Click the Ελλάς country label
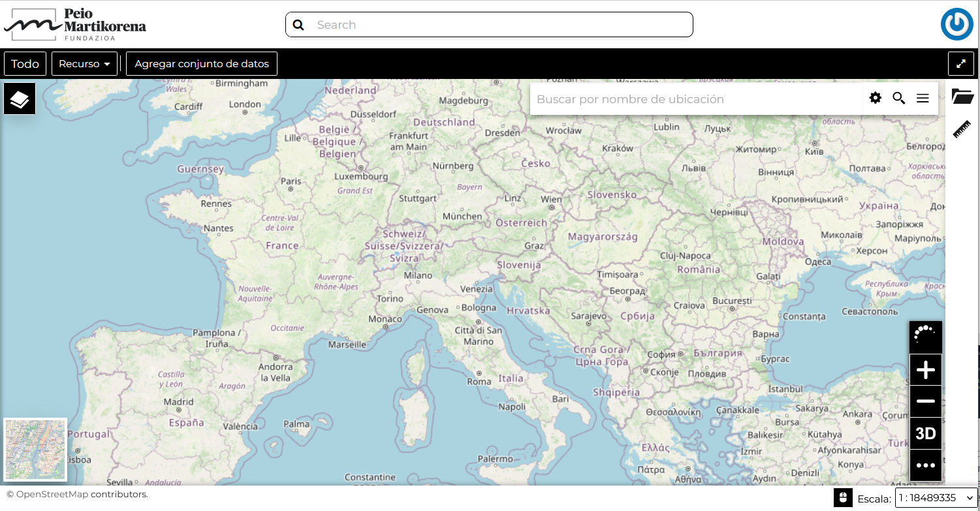The width and height of the screenshot is (980, 511). 656,448
